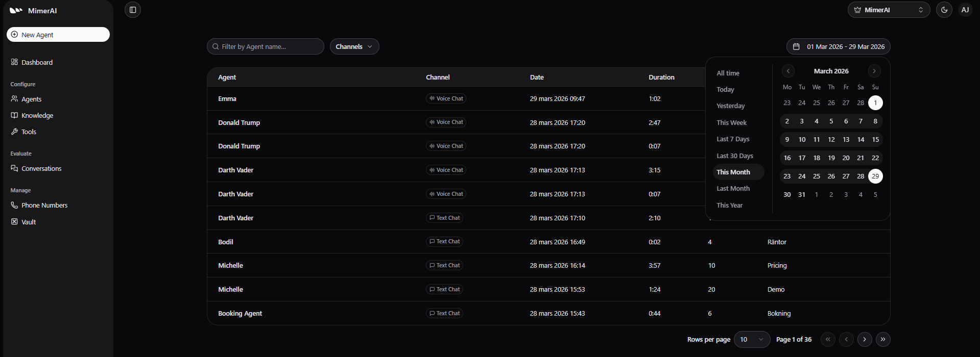Jump to the last page of results
980x357 pixels.
(882, 339)
